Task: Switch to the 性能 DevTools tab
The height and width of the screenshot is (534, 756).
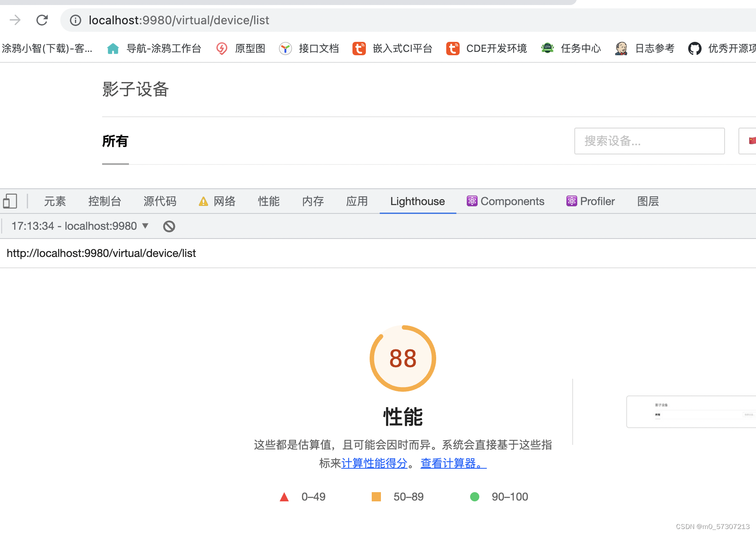Action: pos(269,201)
